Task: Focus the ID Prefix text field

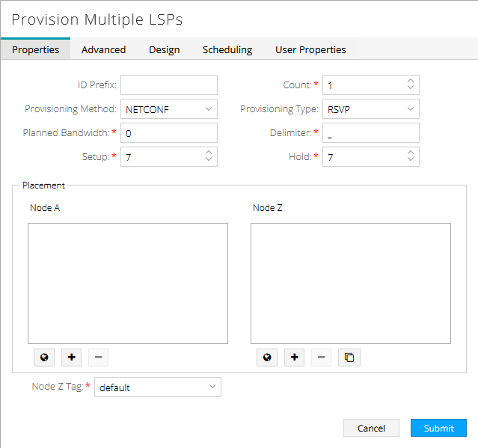Action: [x=168, y=85]
